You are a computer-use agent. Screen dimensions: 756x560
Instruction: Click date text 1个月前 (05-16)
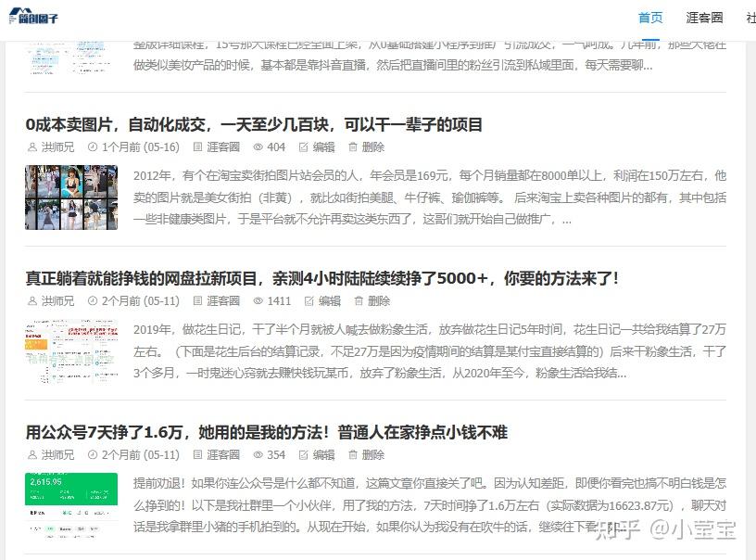(140, 147)
